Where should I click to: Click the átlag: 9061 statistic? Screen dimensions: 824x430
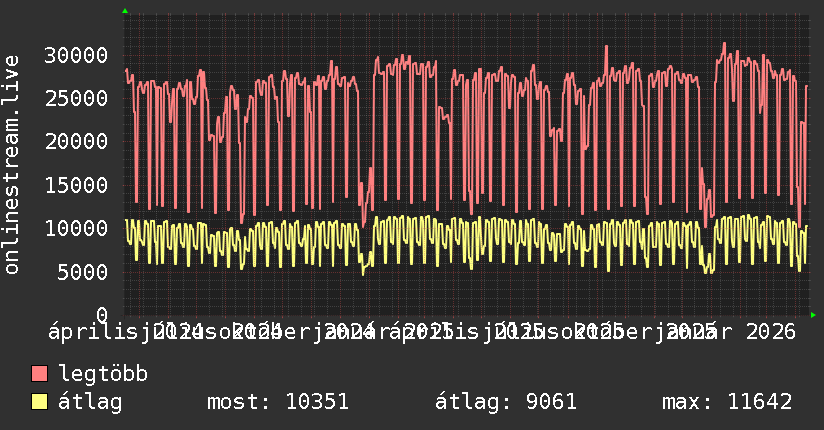tap(506, 402)
